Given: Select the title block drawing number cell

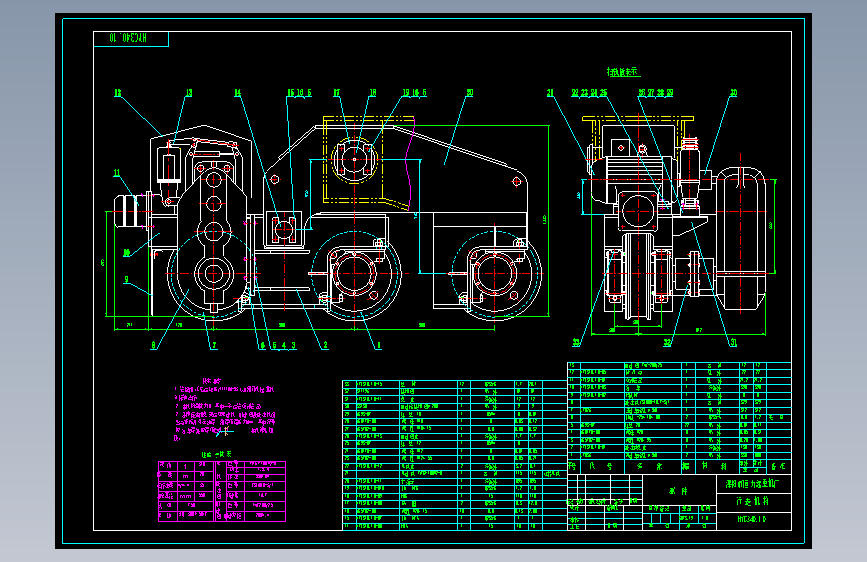Looking at the screenshot, I should (x=754, y=520).
